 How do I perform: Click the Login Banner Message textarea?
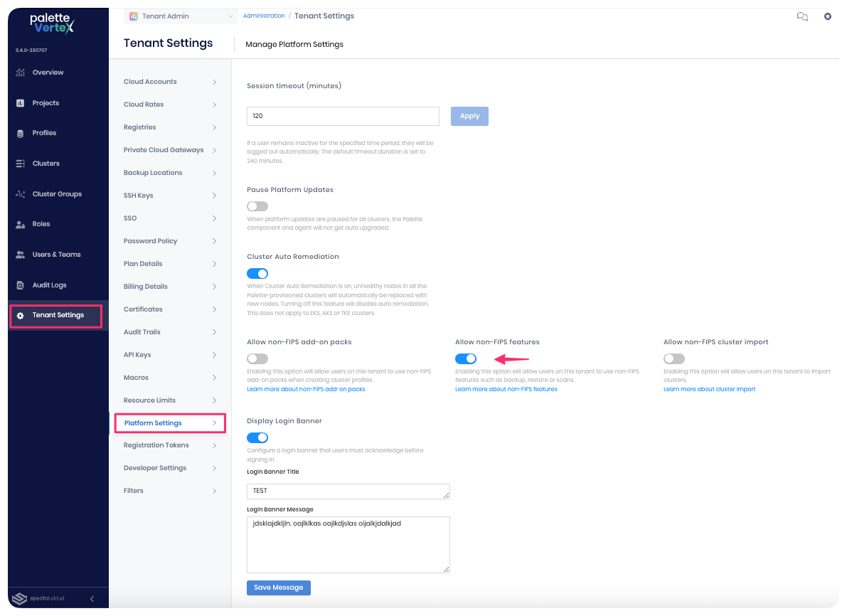pos(348,545)
